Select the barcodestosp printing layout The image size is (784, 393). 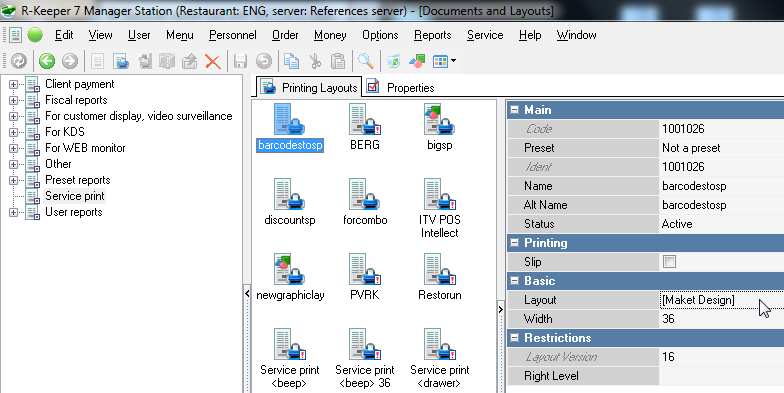(290, 128)
